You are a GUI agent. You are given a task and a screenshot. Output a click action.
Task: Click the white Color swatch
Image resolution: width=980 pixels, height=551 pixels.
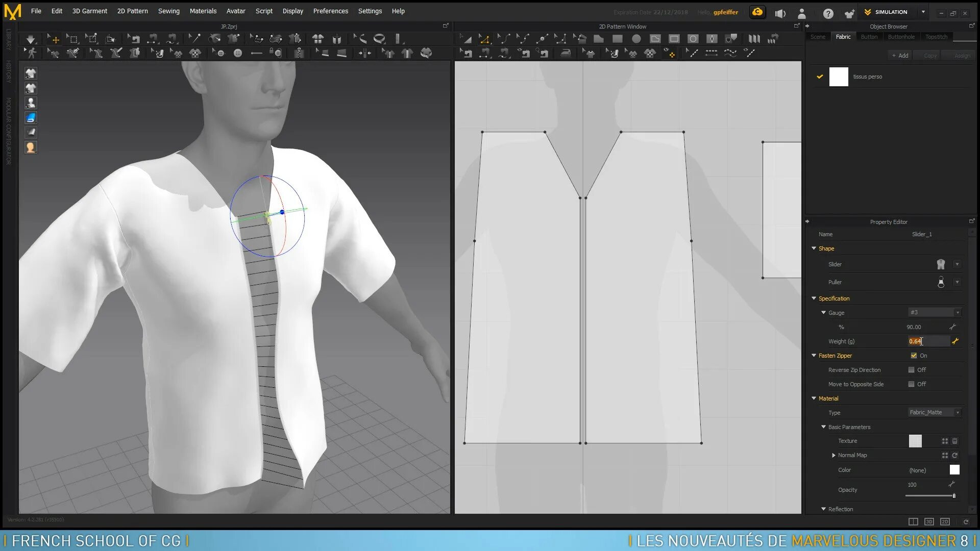[x=954, y=470]
